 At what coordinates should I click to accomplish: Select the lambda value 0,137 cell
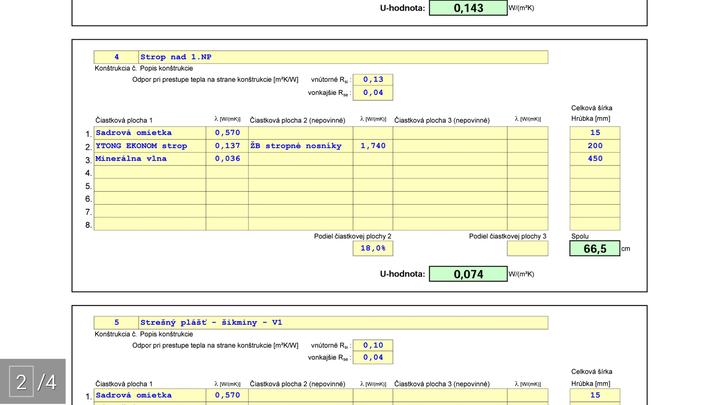[227, 146]
